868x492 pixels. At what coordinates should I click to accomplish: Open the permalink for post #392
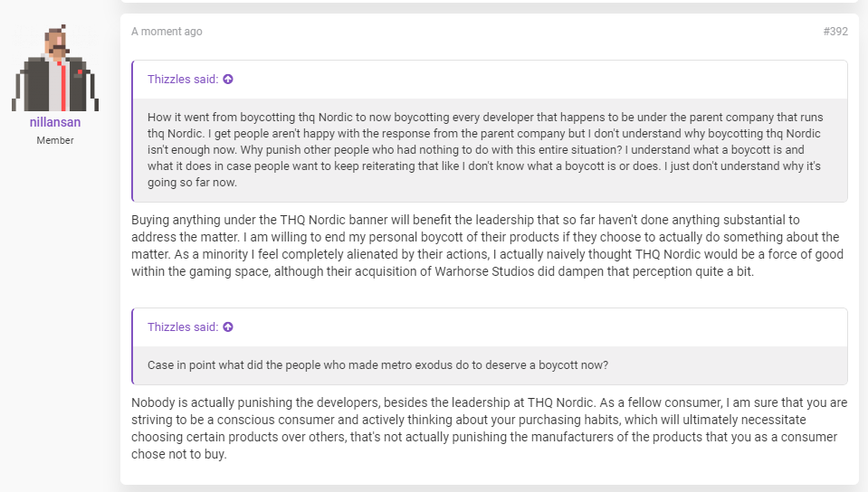click(x=835, y=32)
